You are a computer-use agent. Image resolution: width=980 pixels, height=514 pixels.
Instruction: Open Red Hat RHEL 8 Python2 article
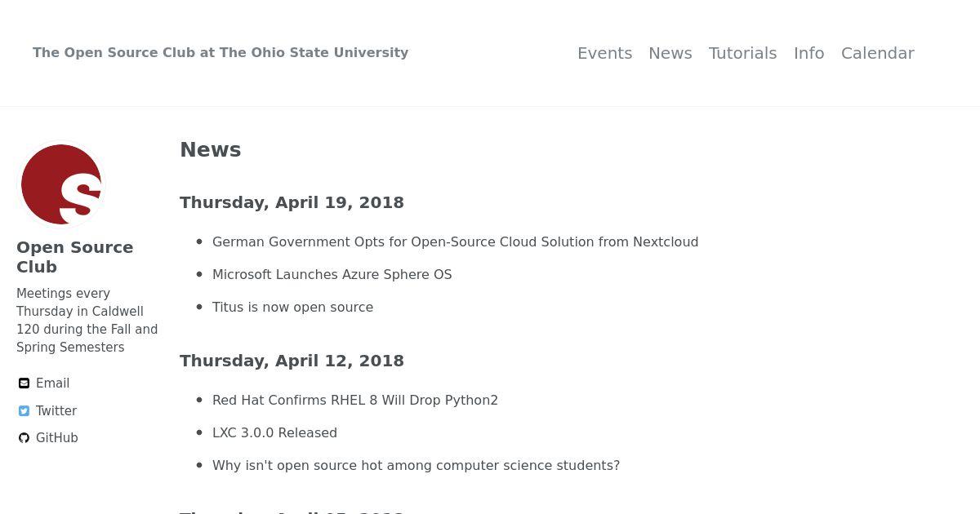point(355,400)
